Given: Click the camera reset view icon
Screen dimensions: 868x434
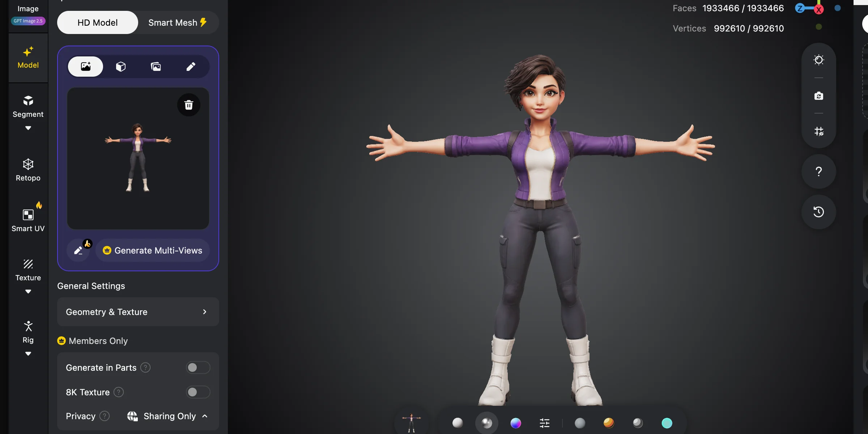Looking at the screenshot, I should 818,96.
